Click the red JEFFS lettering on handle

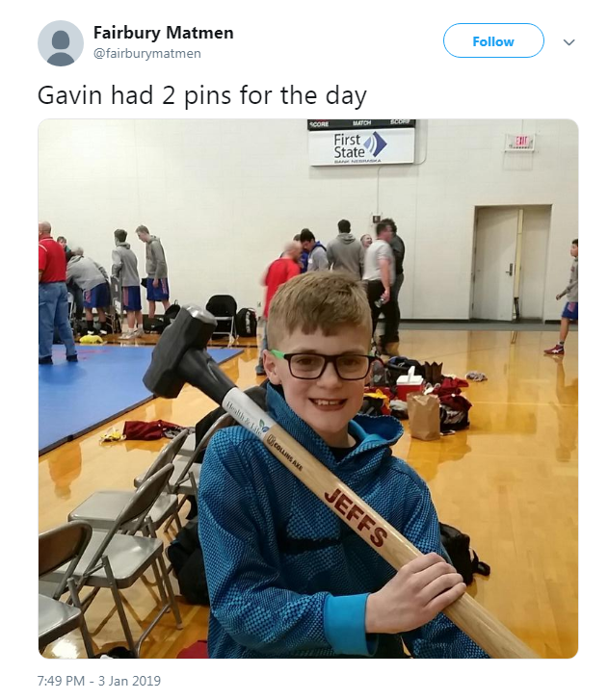(356, 517)
